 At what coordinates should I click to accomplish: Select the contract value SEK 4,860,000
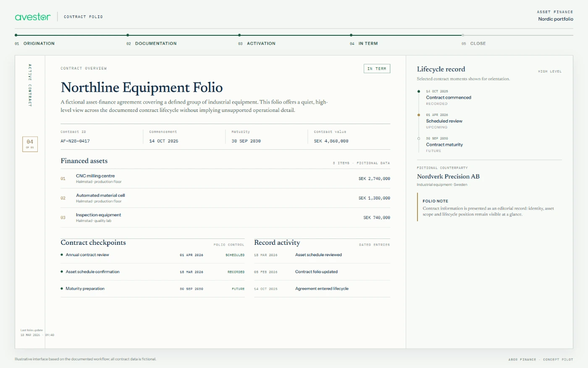pos(331,141)
